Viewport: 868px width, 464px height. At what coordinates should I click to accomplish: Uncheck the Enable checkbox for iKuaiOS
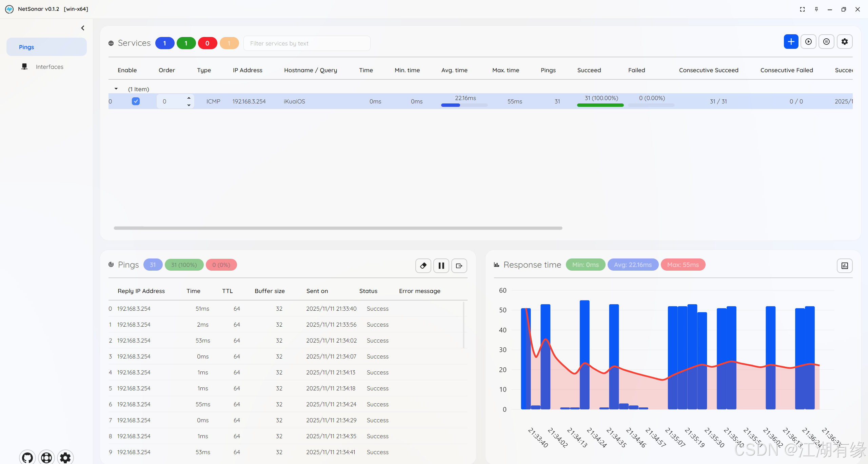pyautogui.click(x=136, y=101)
